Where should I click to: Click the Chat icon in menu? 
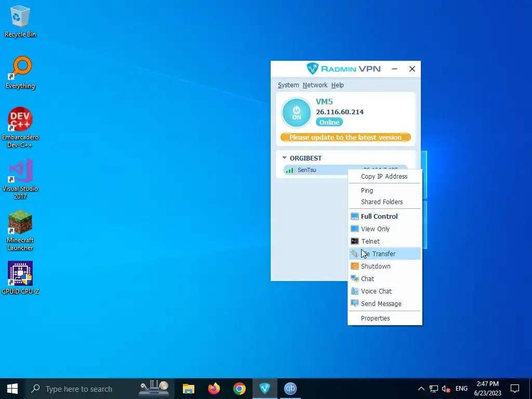354,279
